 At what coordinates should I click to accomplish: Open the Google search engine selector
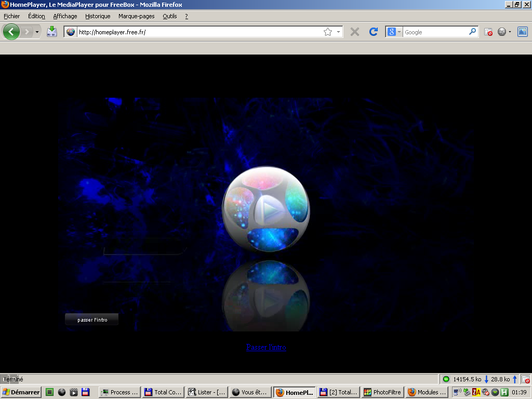pos(394,32)
